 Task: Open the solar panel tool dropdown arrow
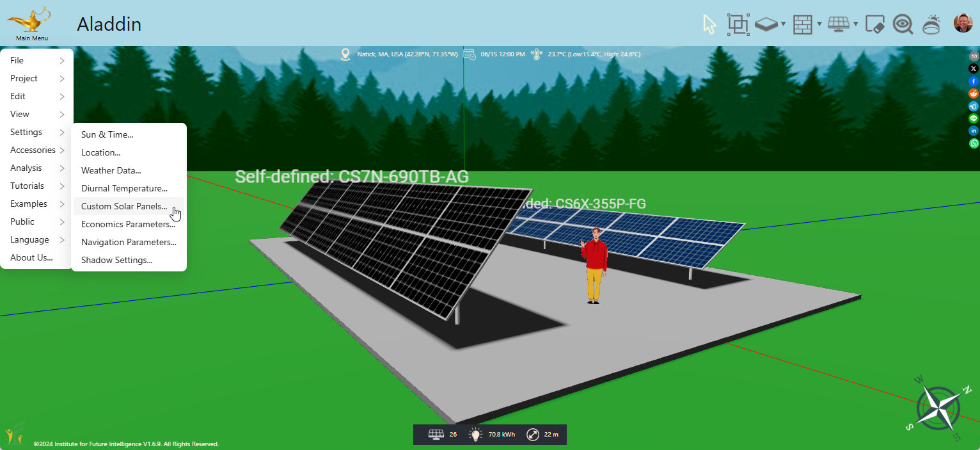tap(856, 25)
